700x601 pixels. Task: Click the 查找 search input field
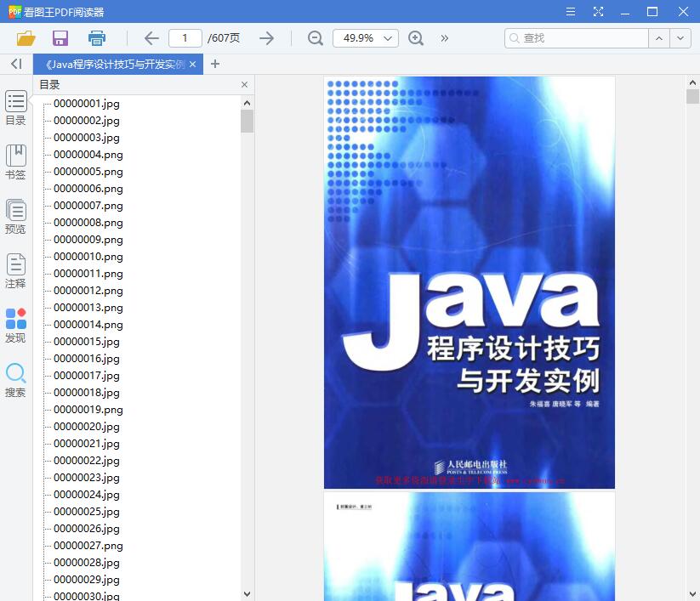pos(577,38)
